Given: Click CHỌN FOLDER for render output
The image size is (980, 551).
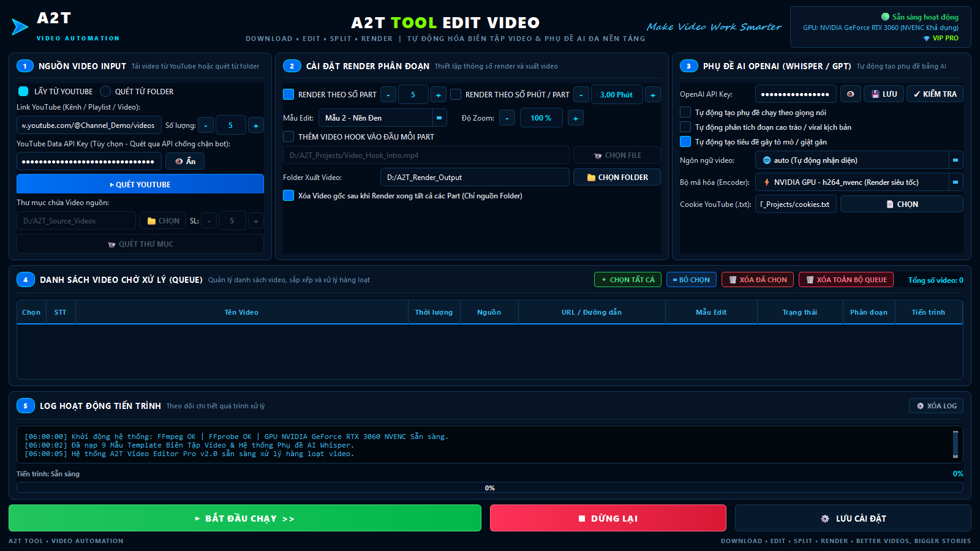Looking at the screenshot, I should coord(617,177).
